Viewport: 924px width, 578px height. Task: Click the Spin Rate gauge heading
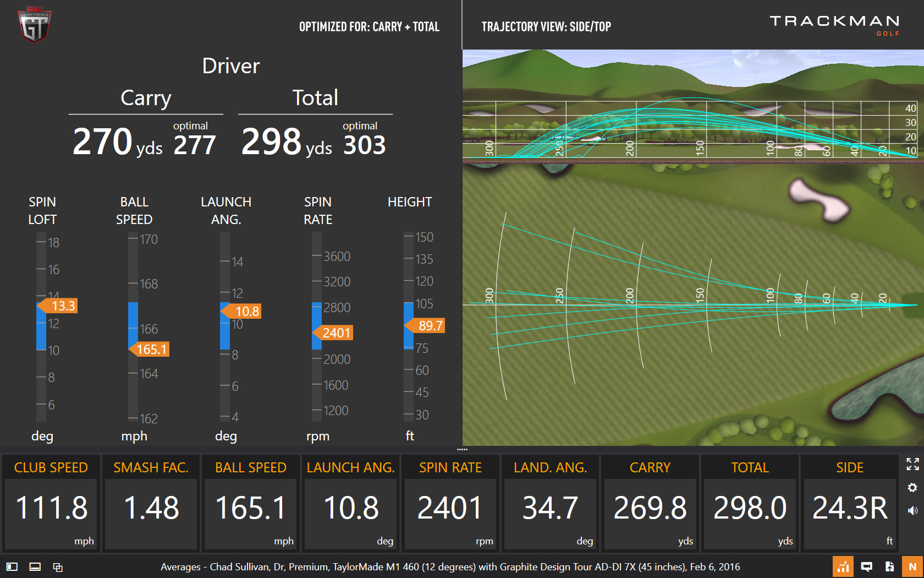[318, 210]
